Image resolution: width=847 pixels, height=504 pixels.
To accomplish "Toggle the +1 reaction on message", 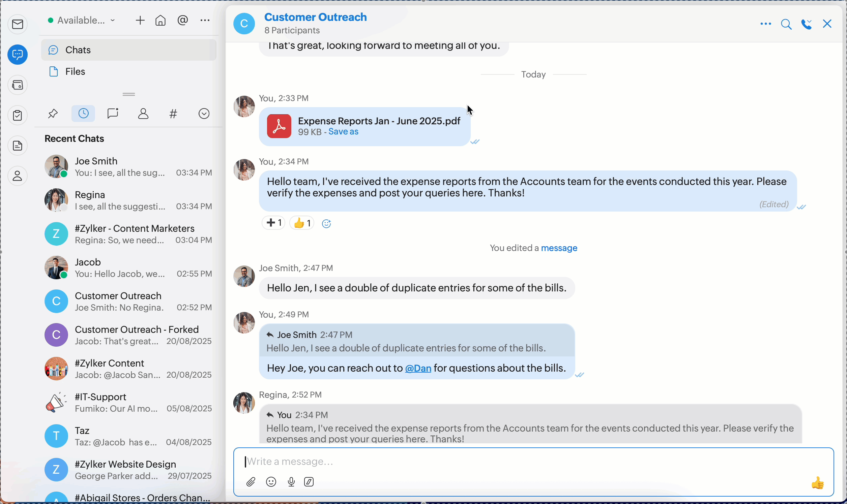I will tap(273, 223).
